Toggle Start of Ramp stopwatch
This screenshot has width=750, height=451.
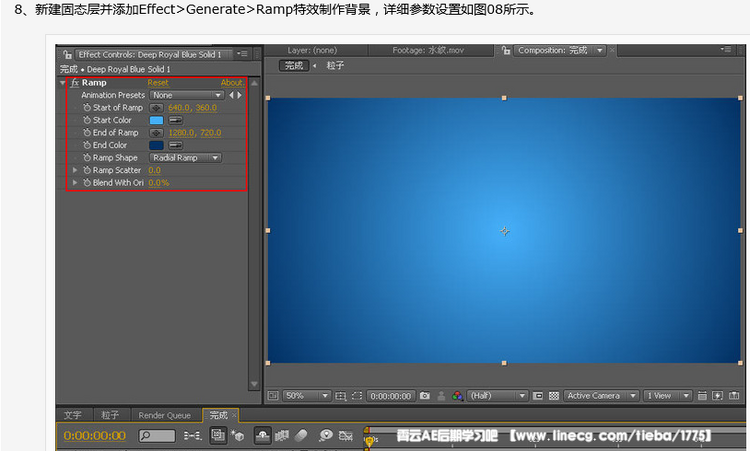point(87,108)
